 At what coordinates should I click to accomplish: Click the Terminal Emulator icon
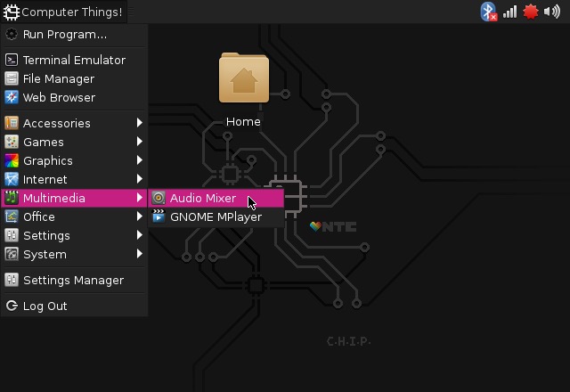[x=12, y=60]
